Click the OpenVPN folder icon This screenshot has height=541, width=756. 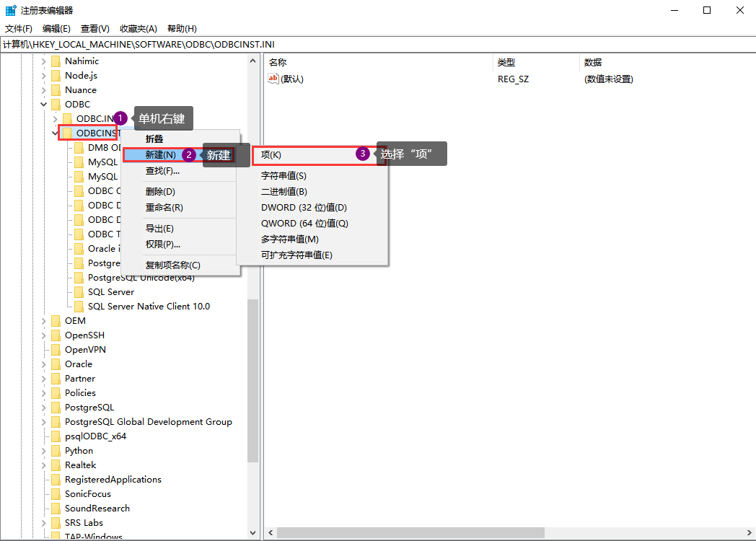[56, 350]
